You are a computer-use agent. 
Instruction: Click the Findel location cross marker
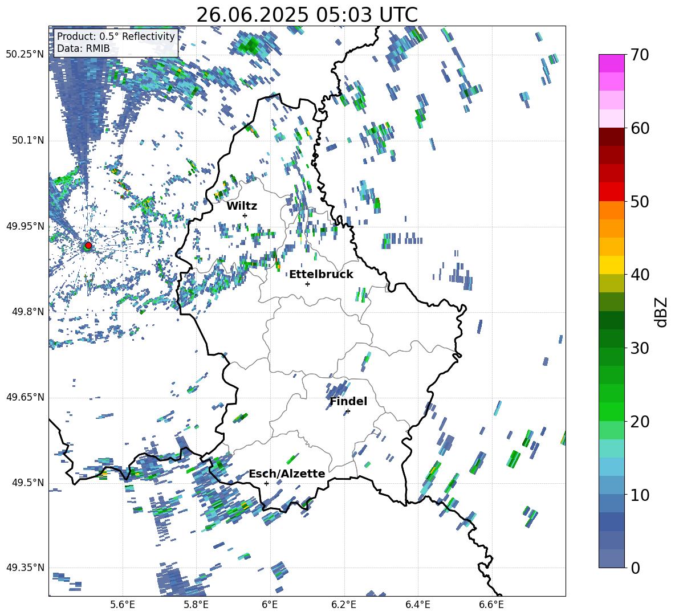point(348,411)
